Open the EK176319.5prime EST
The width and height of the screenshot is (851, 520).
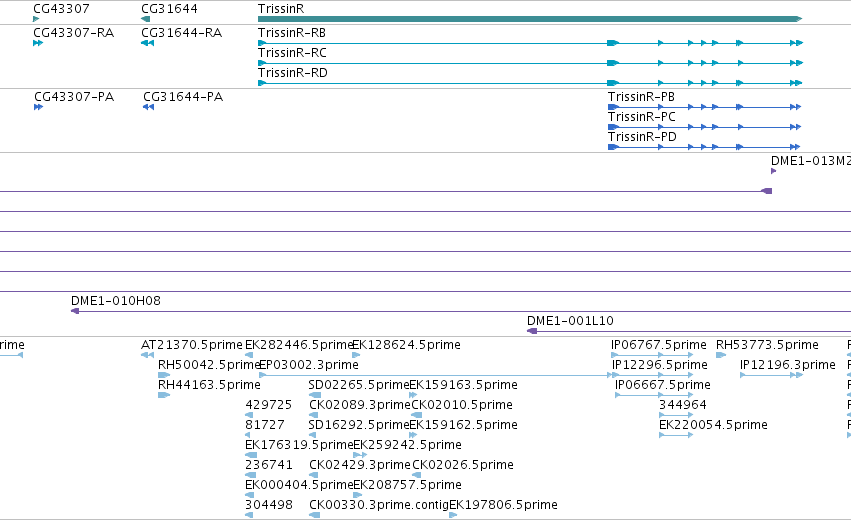pyautogui.click(x=299, y=446)
